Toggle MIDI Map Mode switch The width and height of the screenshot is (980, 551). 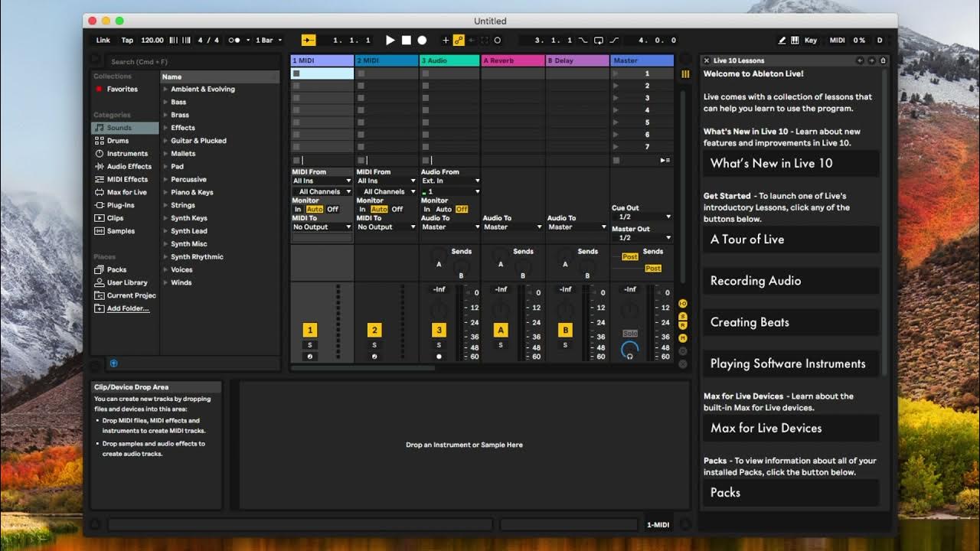pos(838,40)
